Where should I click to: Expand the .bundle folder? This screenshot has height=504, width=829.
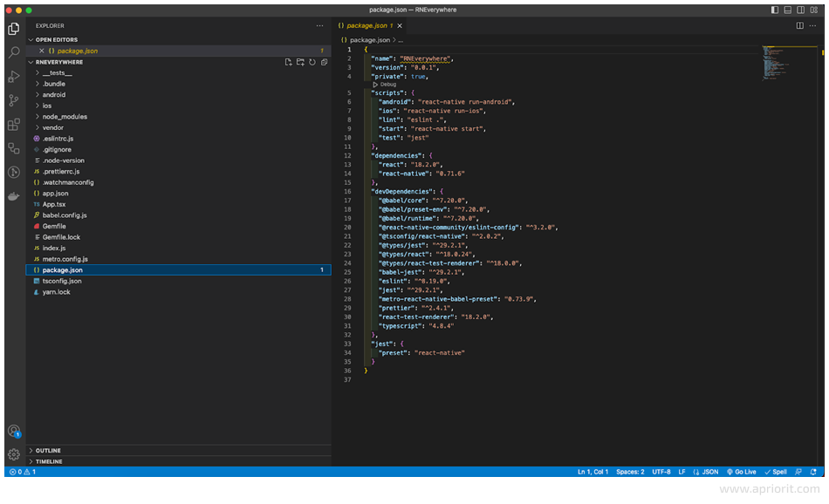[x=179, y=84]
